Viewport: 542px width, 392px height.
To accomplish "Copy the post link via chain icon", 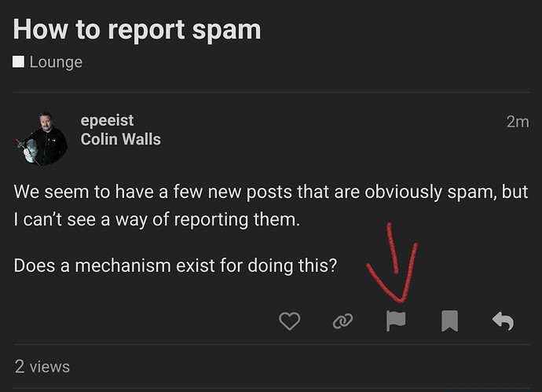I will pos(342,321).
